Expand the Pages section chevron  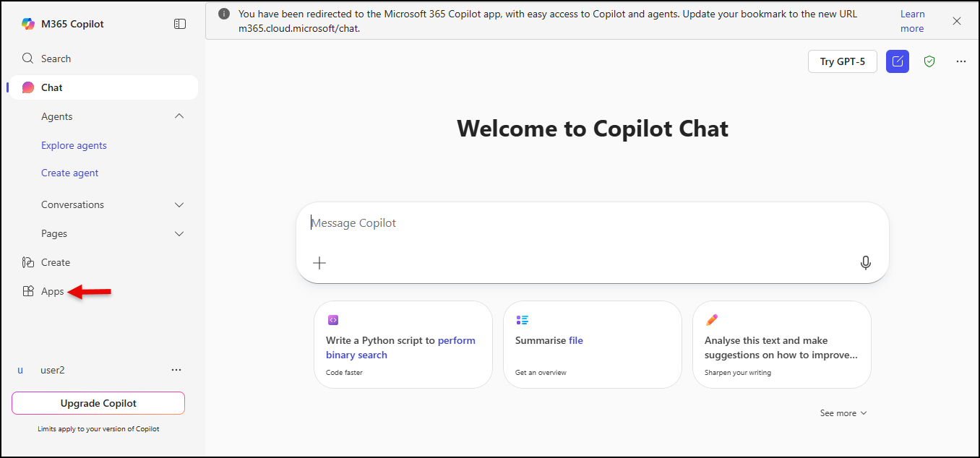coord(179,234)
